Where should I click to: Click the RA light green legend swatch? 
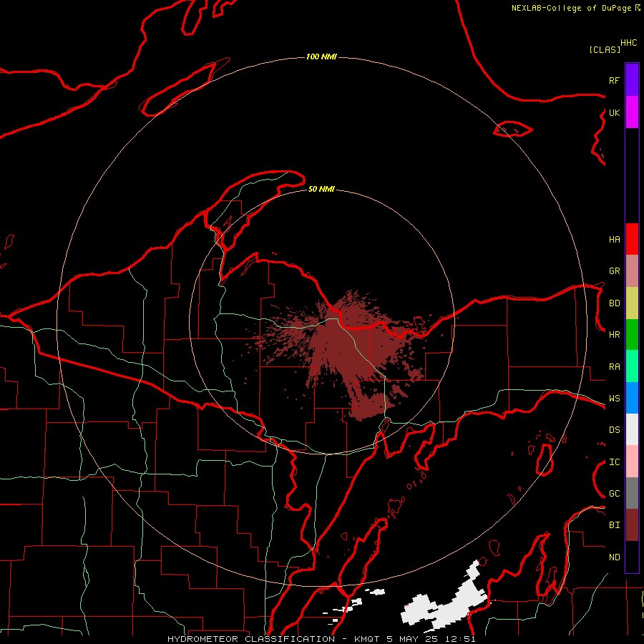632,366
